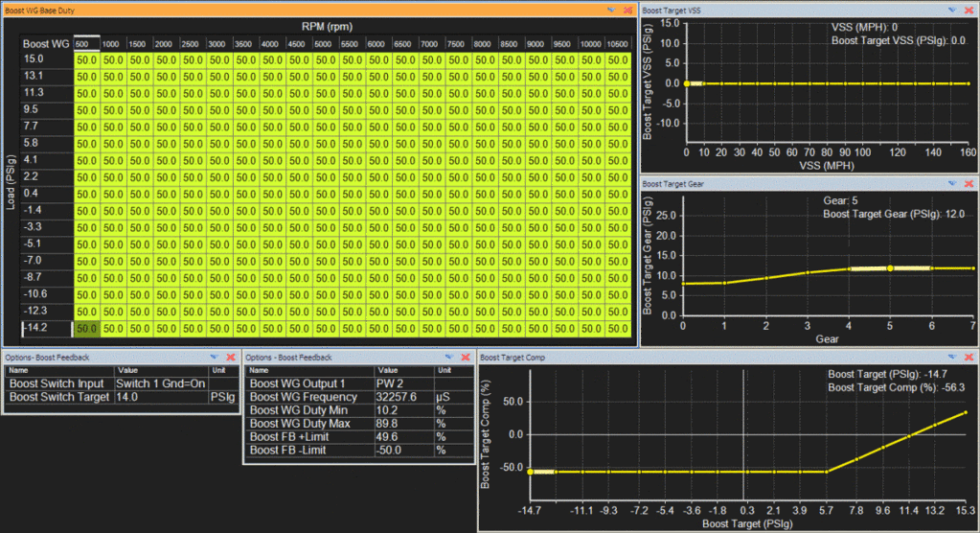Select the 11.4 PSIg point on Comp graph
Viewport: 980px width, 533px height.
909,436
